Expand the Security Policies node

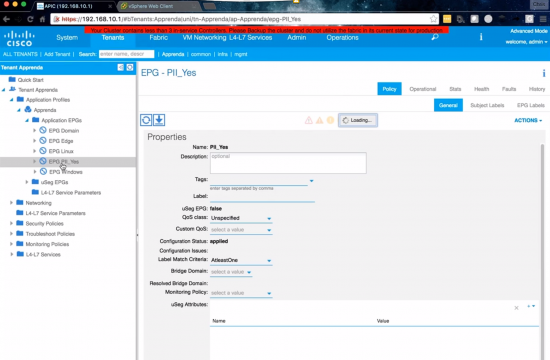(11, 223)
